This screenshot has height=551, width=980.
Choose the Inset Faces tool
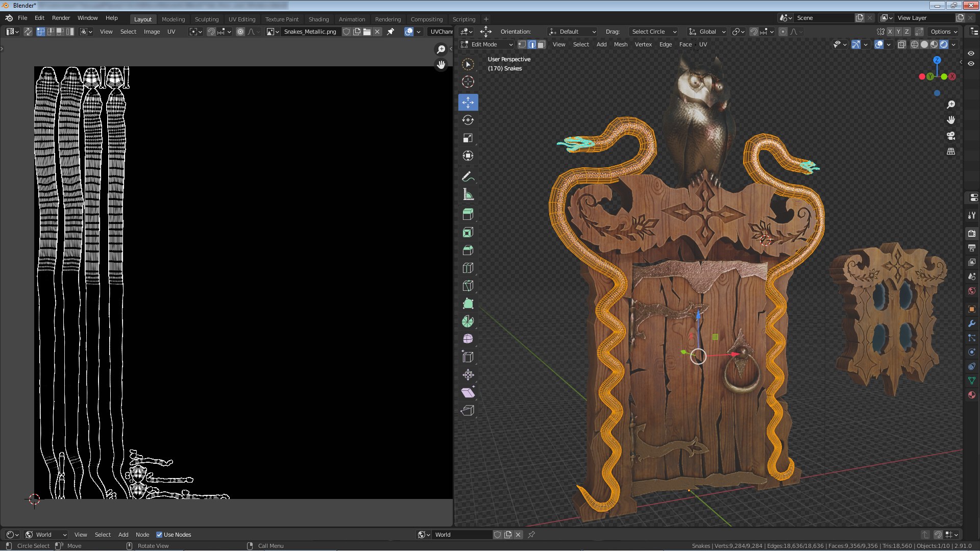(x=468, y=233)
